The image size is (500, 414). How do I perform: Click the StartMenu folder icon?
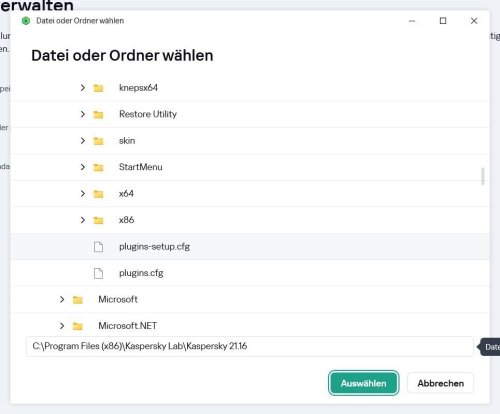point(98,167)
